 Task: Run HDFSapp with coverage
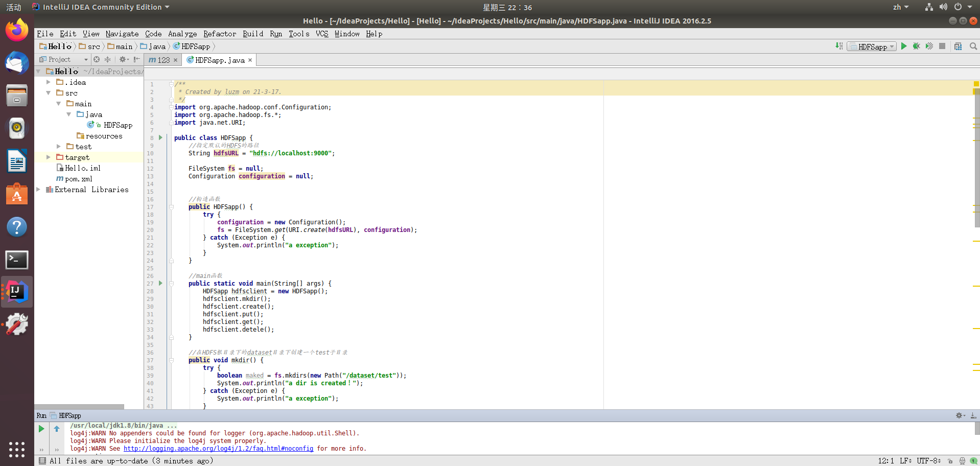click(x=929, y=46)
